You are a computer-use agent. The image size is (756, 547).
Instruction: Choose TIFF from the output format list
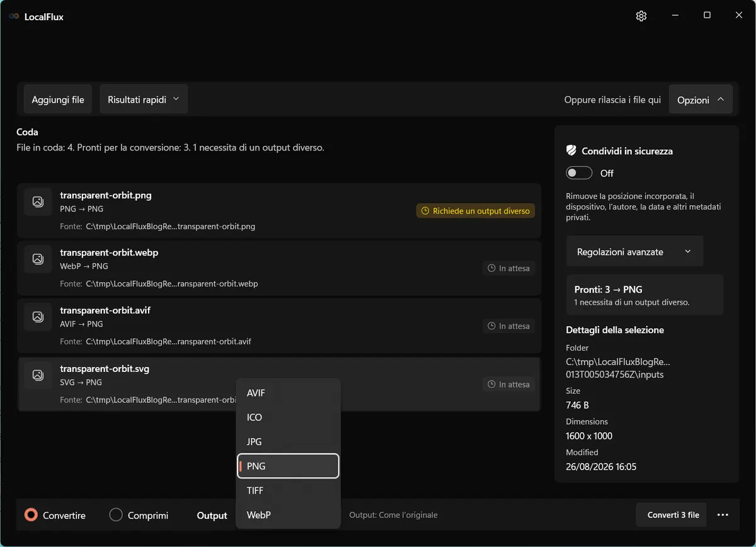pos(288,490)
